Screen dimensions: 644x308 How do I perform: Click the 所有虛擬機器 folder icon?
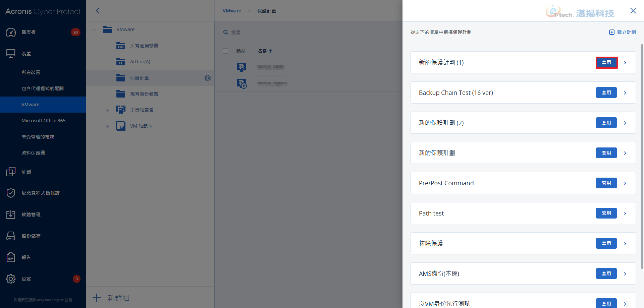(x=121, y=46)
